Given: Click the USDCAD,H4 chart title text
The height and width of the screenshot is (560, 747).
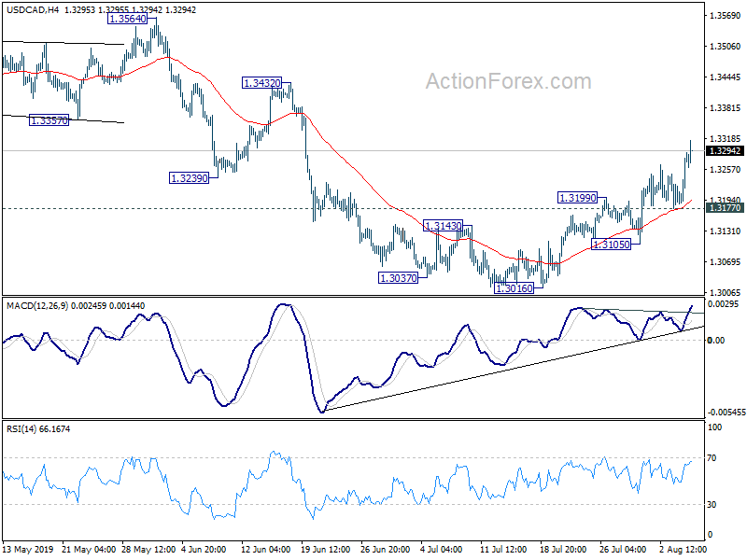Looking at the screenshot, I should [33, 9].
